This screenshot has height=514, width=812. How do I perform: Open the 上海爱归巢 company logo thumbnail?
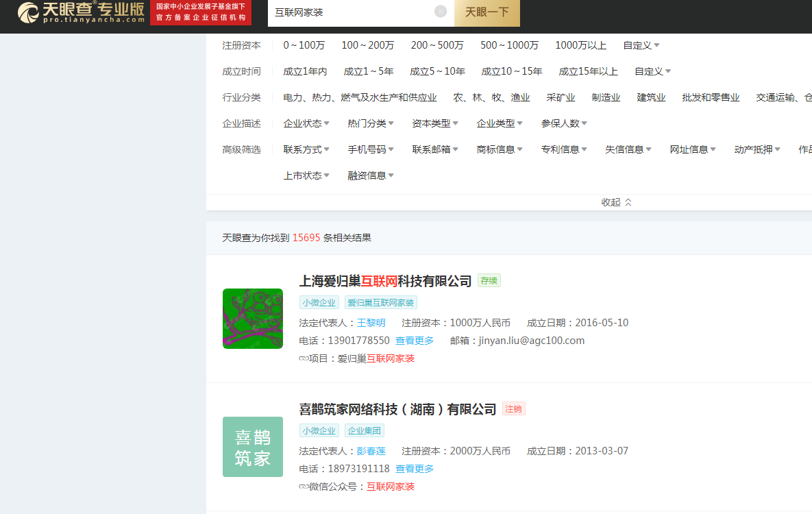click(x=252, y=319)
